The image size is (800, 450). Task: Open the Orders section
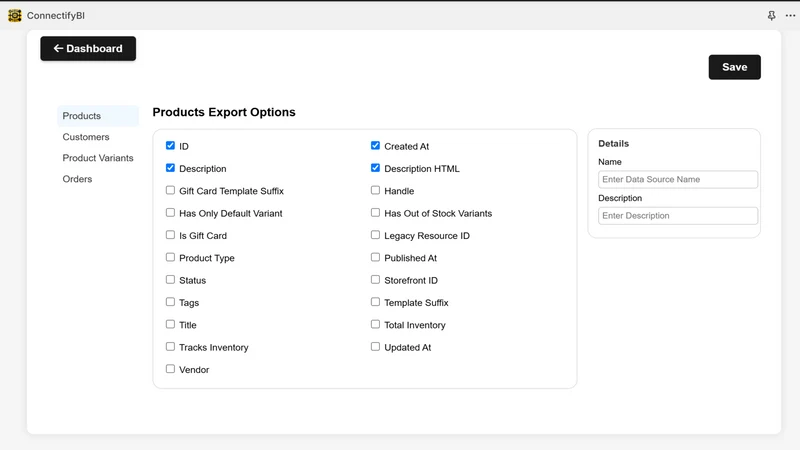click(77, 179)
